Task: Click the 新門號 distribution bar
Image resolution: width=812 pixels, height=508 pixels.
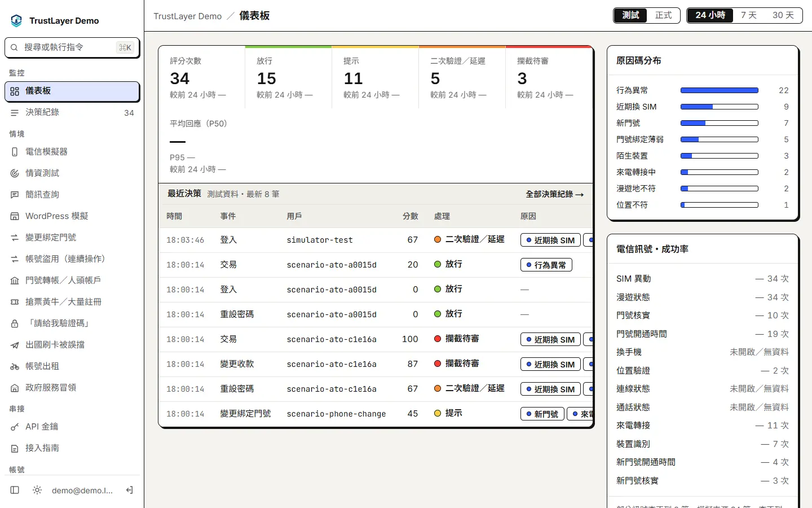Action: coord(719,123)
